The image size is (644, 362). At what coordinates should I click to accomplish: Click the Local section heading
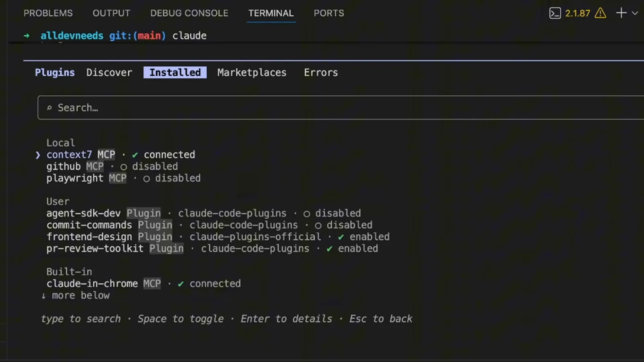coord(60,143)
